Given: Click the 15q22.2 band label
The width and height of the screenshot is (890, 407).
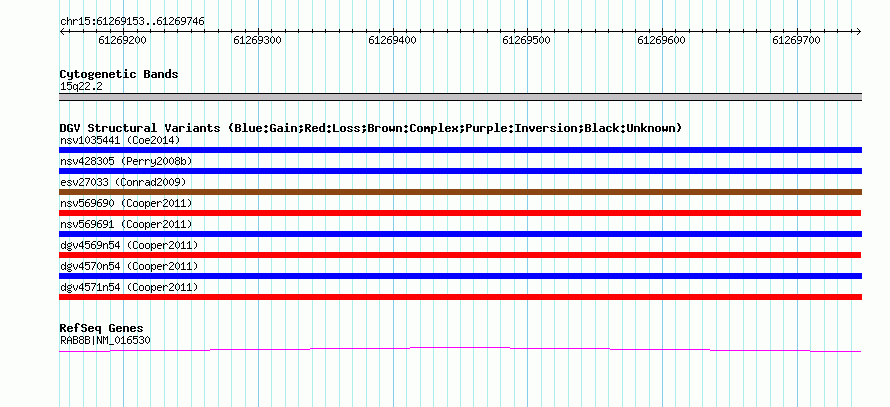Looking at the screenshot, I should pyautogui.click(x=81, y=86).
